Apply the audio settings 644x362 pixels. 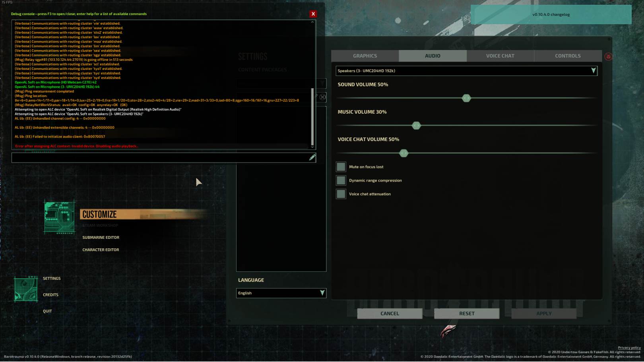(544, 314)
